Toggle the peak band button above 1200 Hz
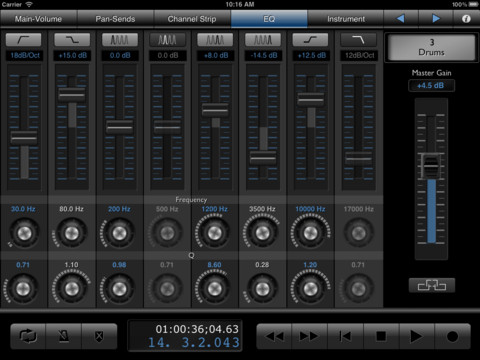The image size is (480, 360). click(x=215, y=40)
